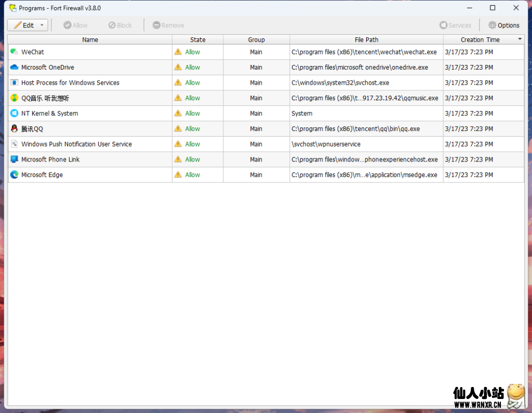Sort programs by the Name column header
Image resolution: width=532 pixels, height=413 pixels.
tap(90, 39)
